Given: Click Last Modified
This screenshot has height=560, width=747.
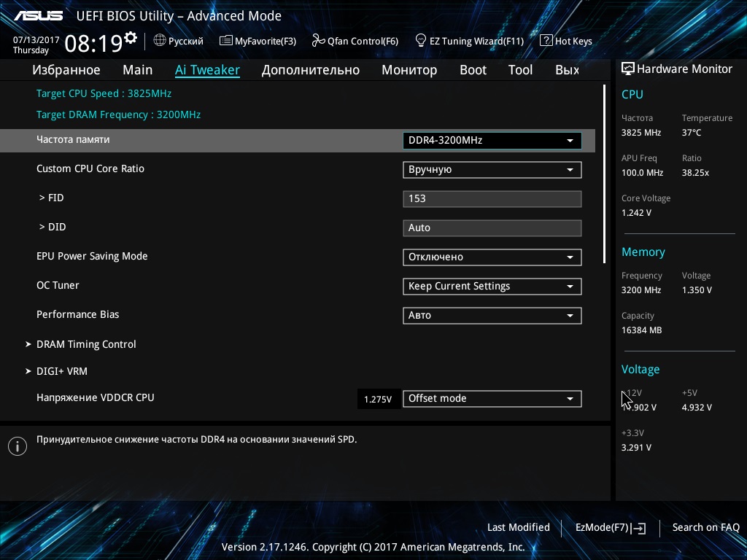Looking at the screenshot, I should [519, 527].
